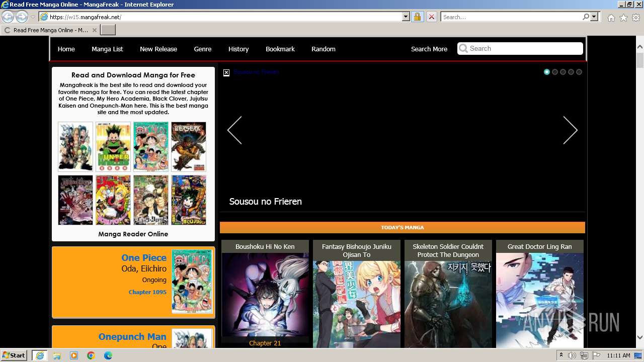Open File Explorer from taskbar
This screenshot has width=644, height=362.
pyautogui.click(x=57, y=355)
